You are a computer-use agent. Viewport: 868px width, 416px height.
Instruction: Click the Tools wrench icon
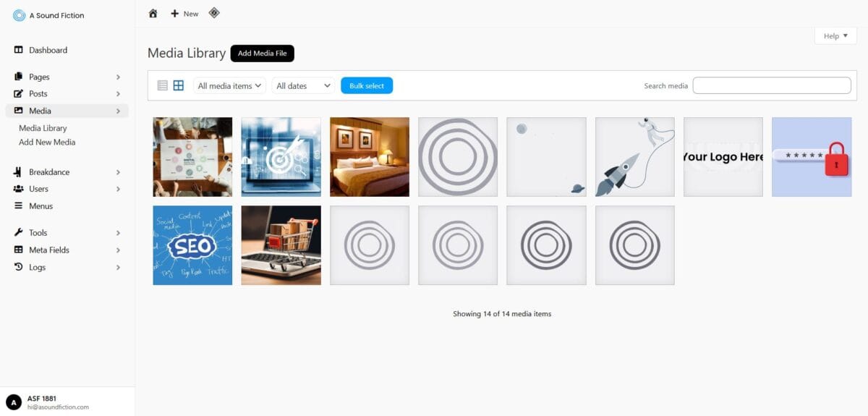[x=19, y=232]
